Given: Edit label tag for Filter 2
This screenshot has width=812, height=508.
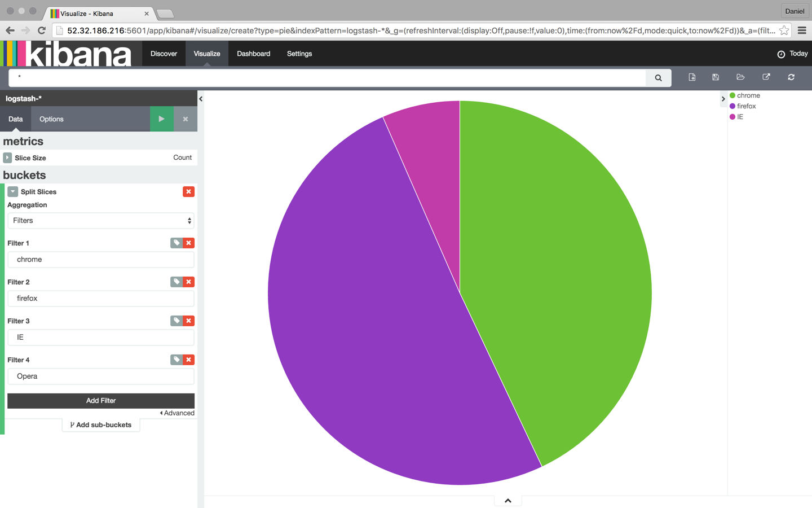Looking at the screenshot, I should [176, 282].
